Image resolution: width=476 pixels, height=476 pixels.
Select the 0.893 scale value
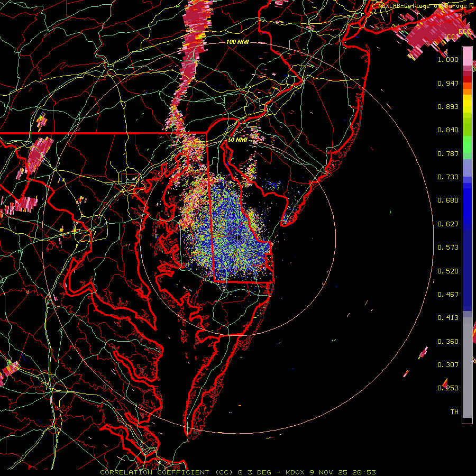click(448, 106)
